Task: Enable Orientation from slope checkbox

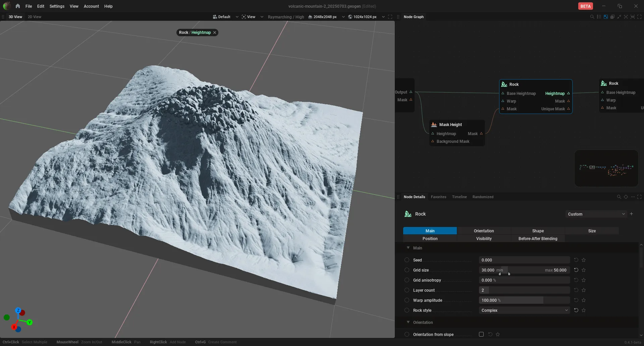Action: 481,334
